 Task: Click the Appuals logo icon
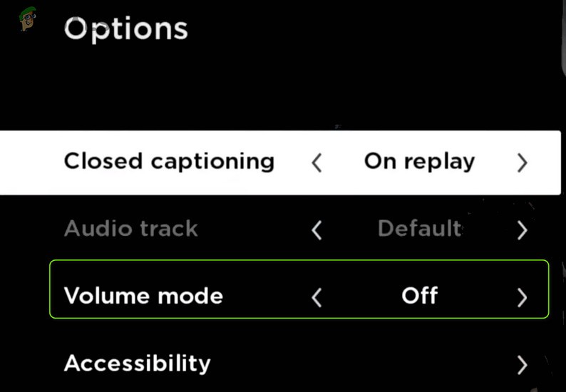27,19
